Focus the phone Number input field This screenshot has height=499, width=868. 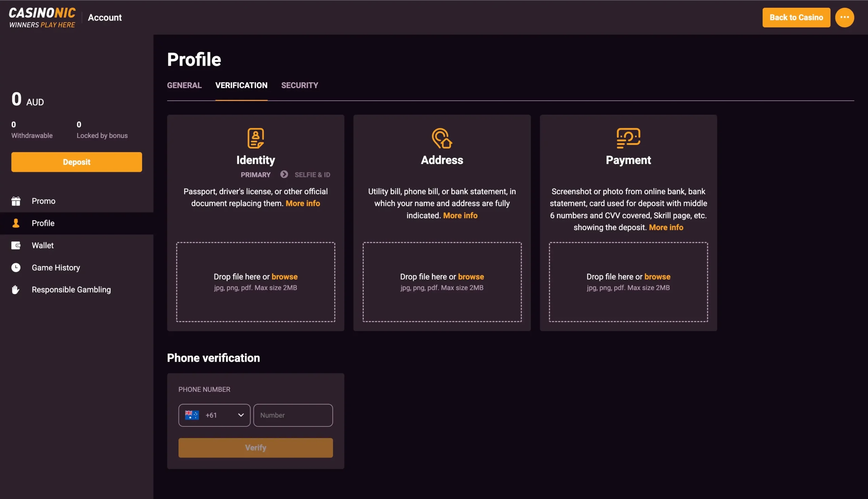pyautogui.click(x=293, y=415)
